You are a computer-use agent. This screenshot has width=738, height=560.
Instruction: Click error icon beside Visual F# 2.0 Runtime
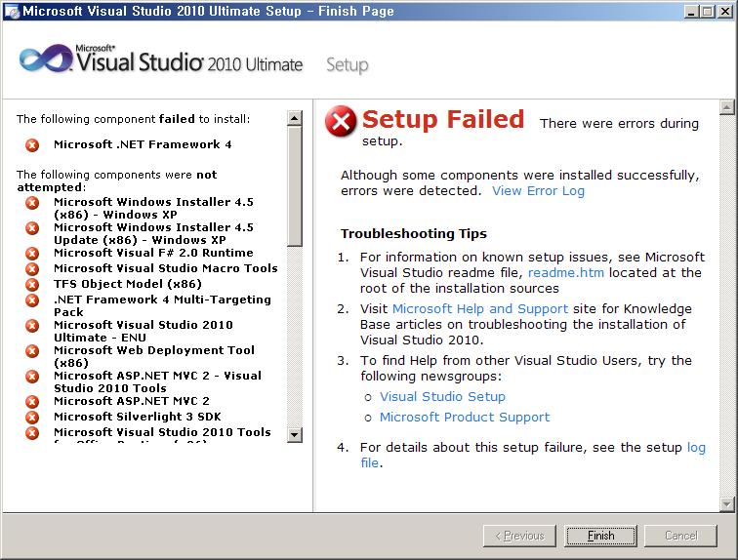pos(32,254)
